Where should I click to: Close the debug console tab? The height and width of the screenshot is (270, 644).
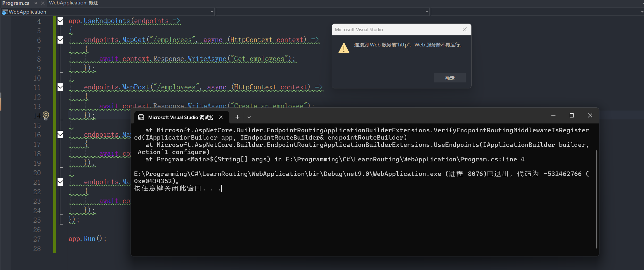[x=221, y=117]
